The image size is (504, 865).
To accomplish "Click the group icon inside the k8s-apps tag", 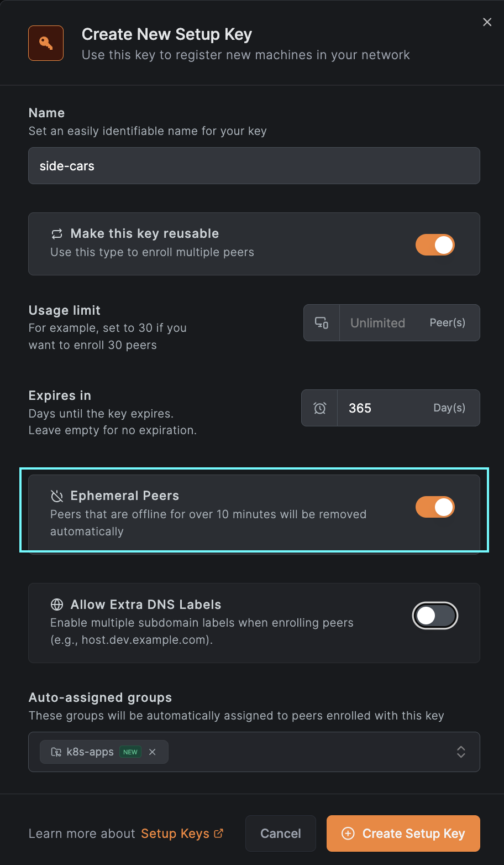I will click(x=55, y=752).
